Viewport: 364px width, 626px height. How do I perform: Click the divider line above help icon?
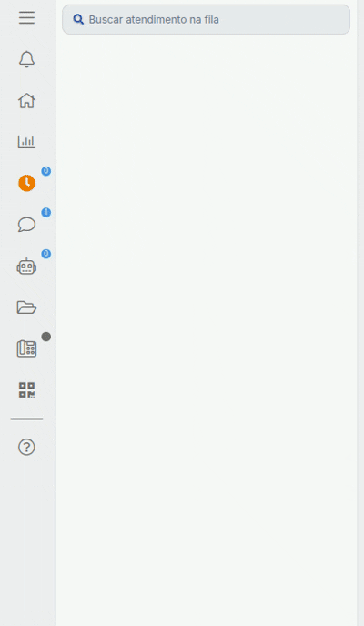coord(26,419)
